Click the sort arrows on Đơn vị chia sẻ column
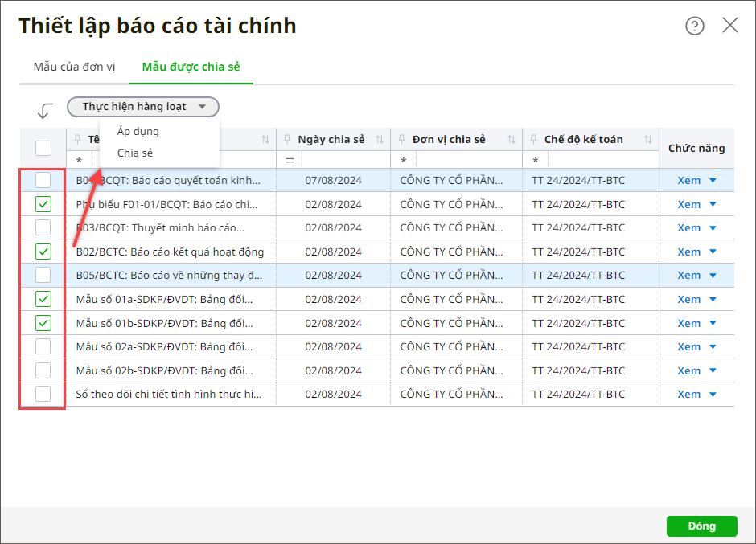756x544 pixels. pyautogui.click(x=512, y=140)
